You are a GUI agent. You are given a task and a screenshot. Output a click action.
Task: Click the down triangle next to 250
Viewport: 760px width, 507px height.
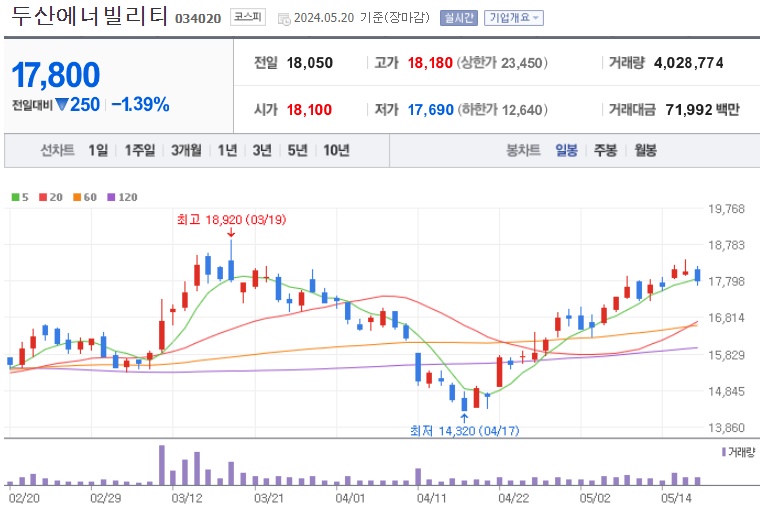click(x=62, y=104)
